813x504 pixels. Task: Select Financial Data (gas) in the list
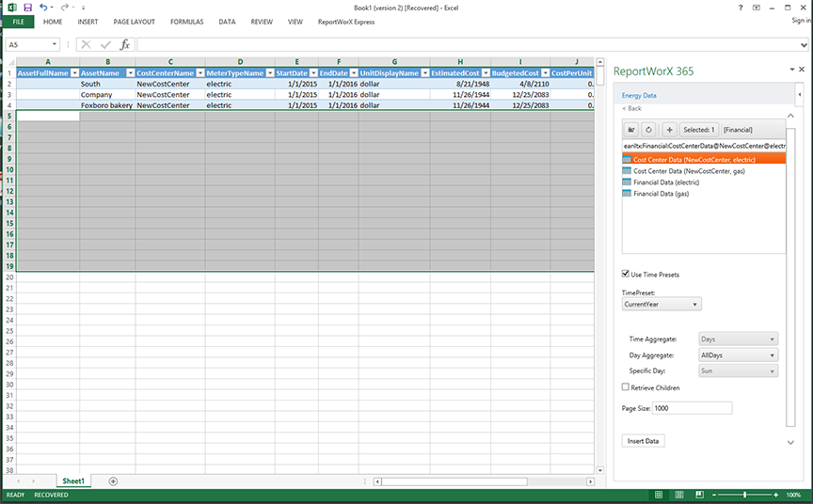[661, 194]
